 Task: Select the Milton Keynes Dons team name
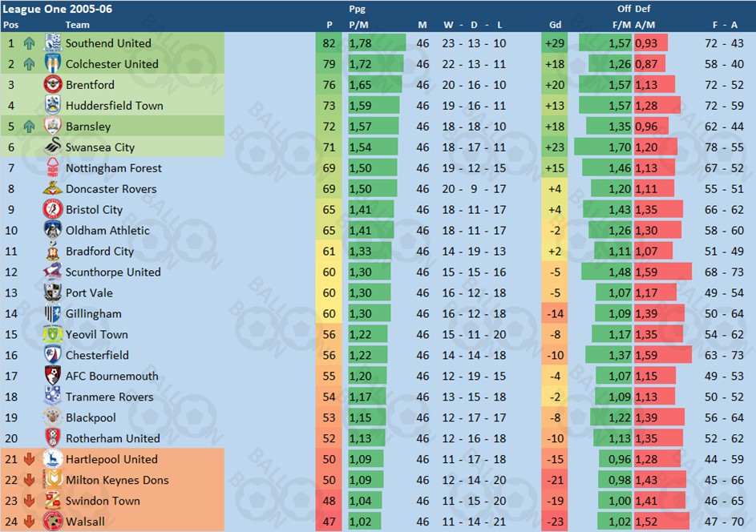(117, 481)
